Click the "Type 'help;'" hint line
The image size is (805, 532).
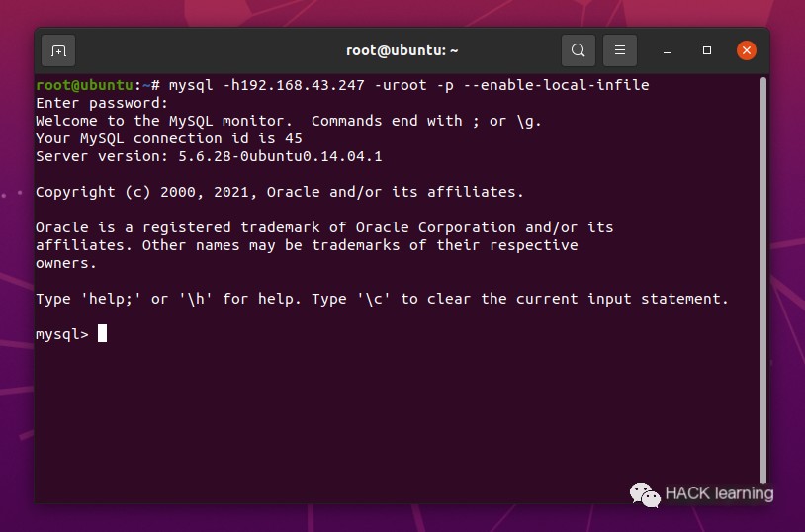pyautogui.click(x=381, y=299)
